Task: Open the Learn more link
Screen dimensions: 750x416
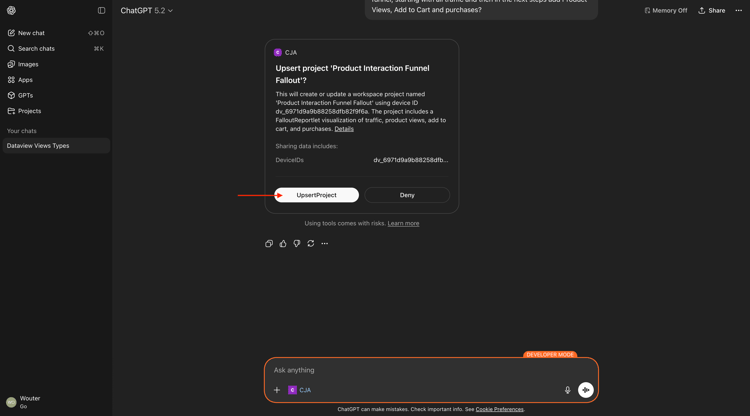Action: click(x=403, y=223)
